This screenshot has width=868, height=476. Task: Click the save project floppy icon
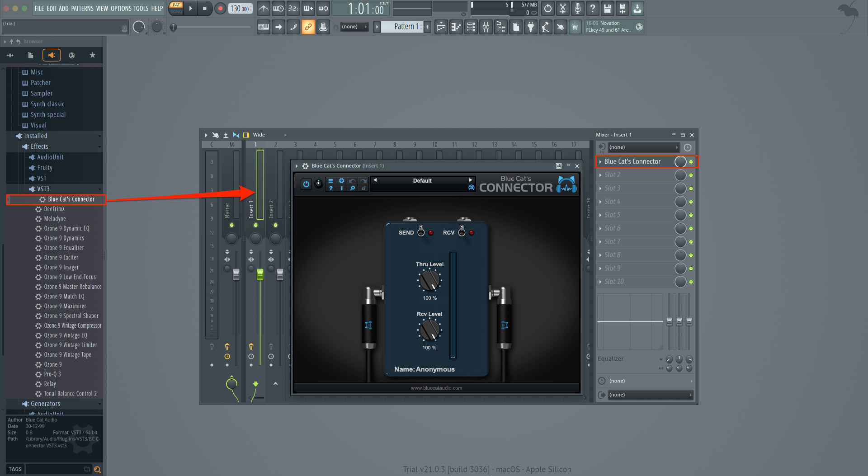[x=608, y=9]
